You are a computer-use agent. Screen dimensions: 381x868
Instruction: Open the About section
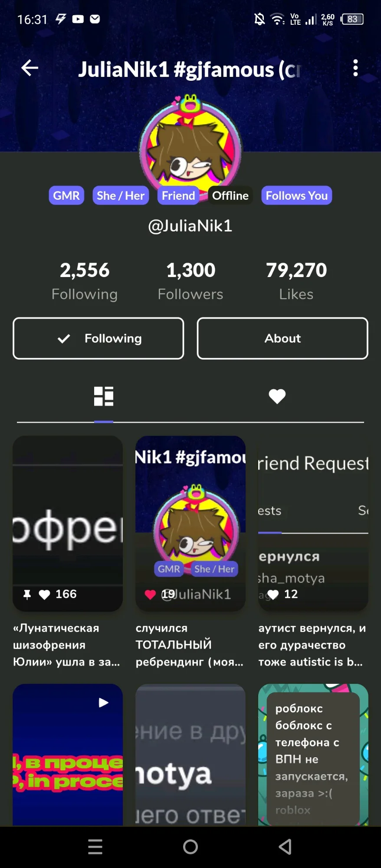[282, 338]
